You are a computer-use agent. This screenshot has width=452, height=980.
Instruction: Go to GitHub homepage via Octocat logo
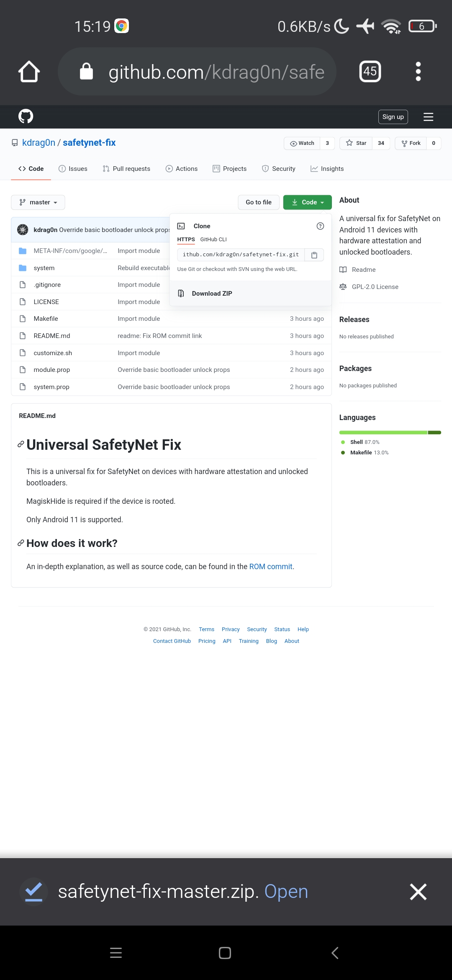(x=26, y=116)
